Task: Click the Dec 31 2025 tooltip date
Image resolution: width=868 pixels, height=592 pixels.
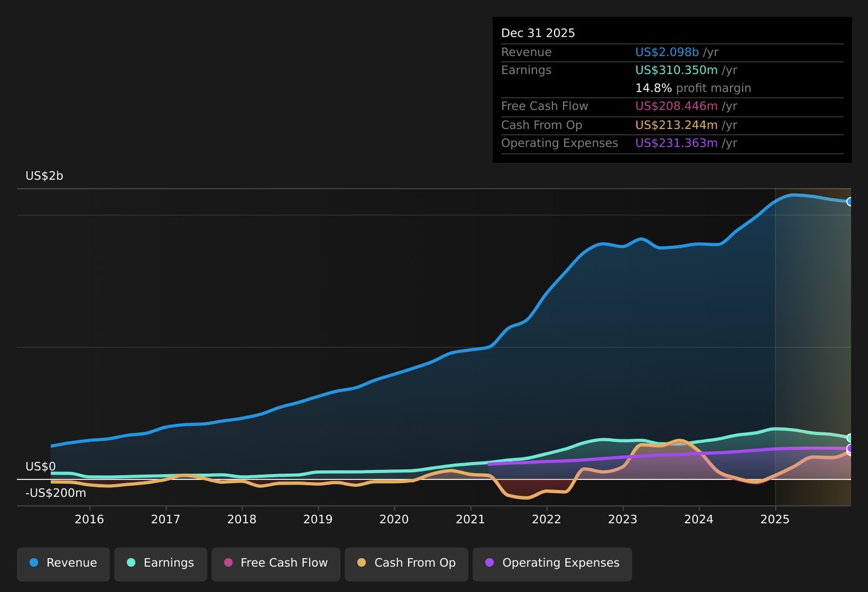Action: pyautogui.click(x=538, y=33)
